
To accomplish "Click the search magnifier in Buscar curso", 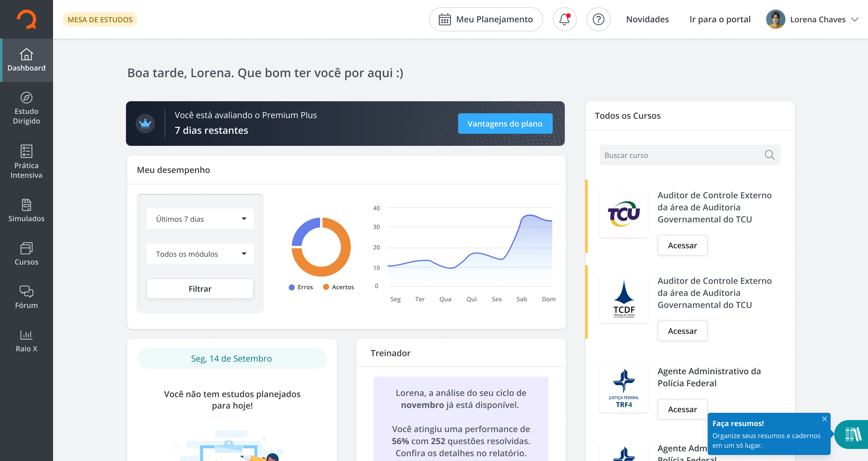I will [769, 155].
